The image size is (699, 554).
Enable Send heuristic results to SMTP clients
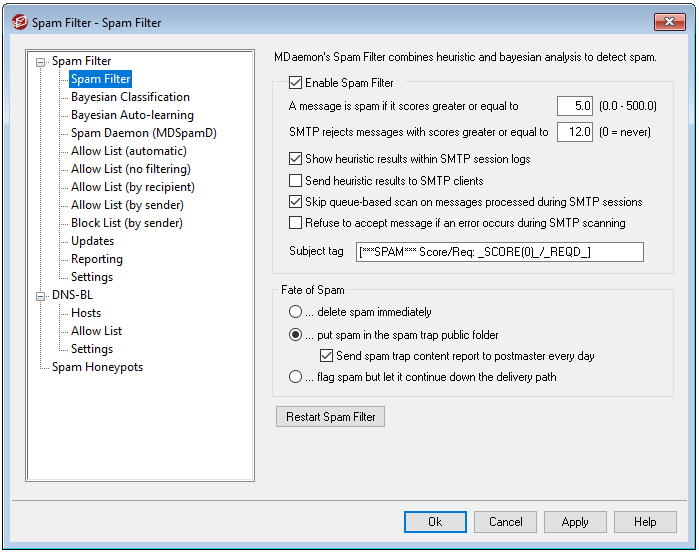pyautogui.click(x=295, y=181)
